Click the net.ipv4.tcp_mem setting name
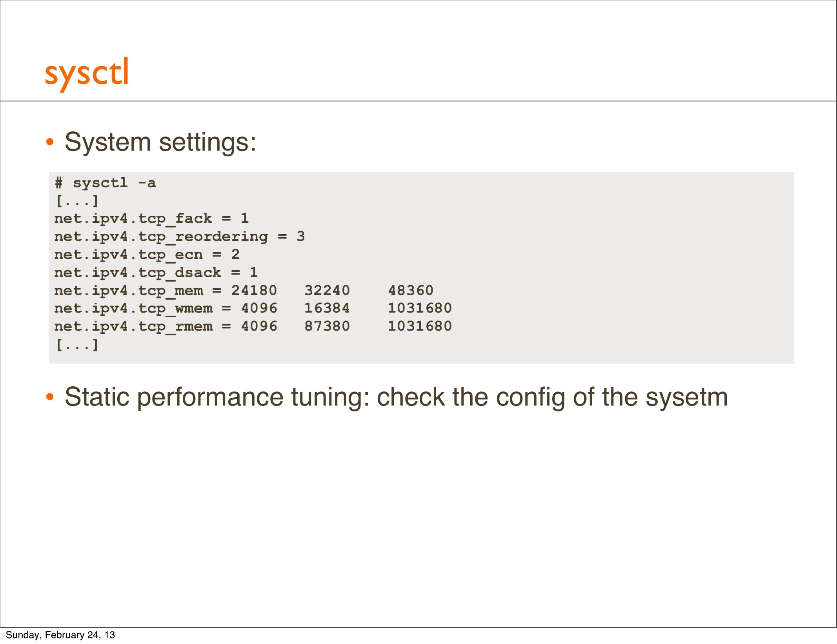The image size is (837, 644). pyautogui.click(x=128, y=291)
